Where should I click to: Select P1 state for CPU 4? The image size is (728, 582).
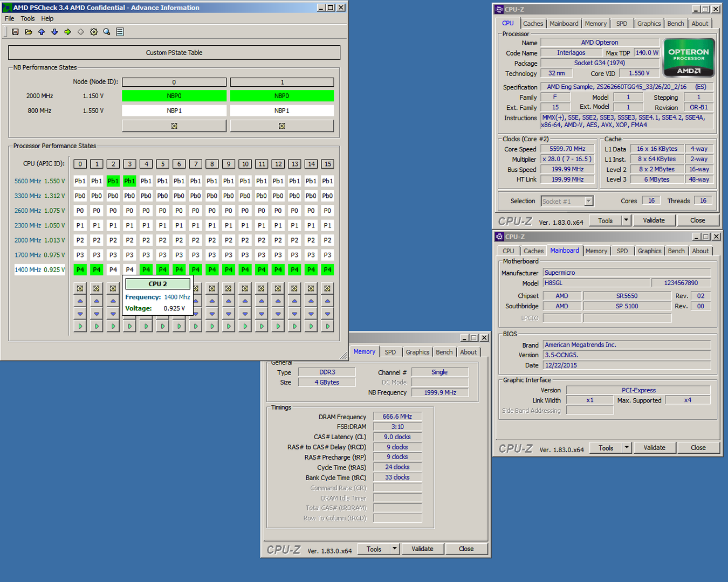coord(146,225)
